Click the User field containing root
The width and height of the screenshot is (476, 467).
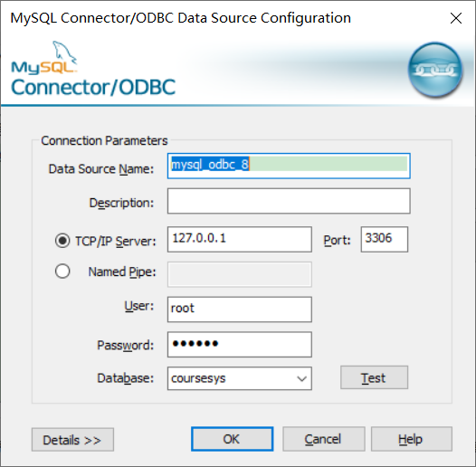click(x=240, y=310)
